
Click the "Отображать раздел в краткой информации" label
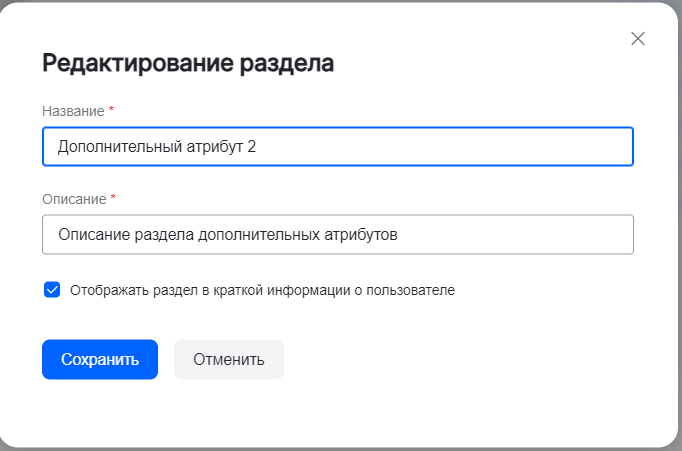(x=262, y=291)
